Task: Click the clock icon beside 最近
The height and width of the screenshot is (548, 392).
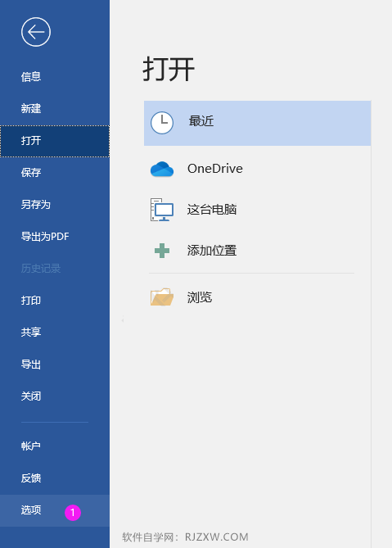Action: coord(162,123)
